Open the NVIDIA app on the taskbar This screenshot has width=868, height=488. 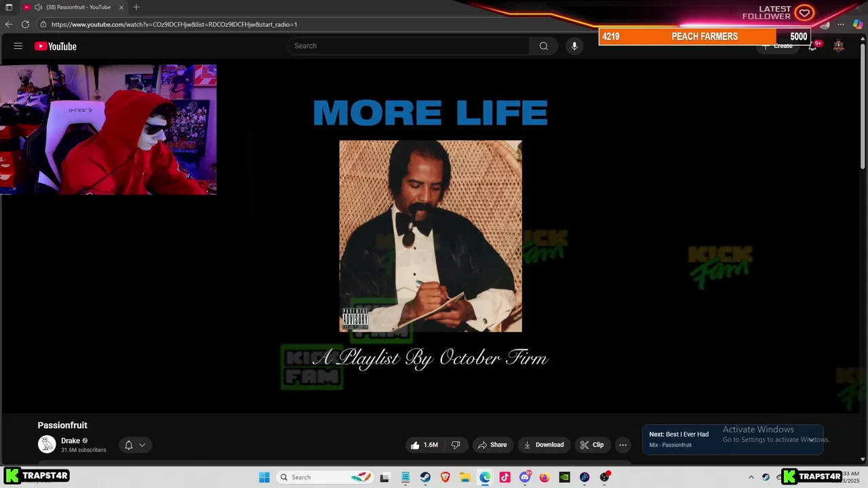(564, 477)
